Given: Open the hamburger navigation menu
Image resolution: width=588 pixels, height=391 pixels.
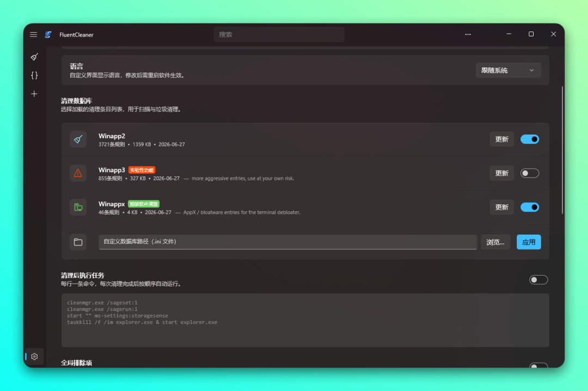Looking at the screenshot, I should [33, 34].
